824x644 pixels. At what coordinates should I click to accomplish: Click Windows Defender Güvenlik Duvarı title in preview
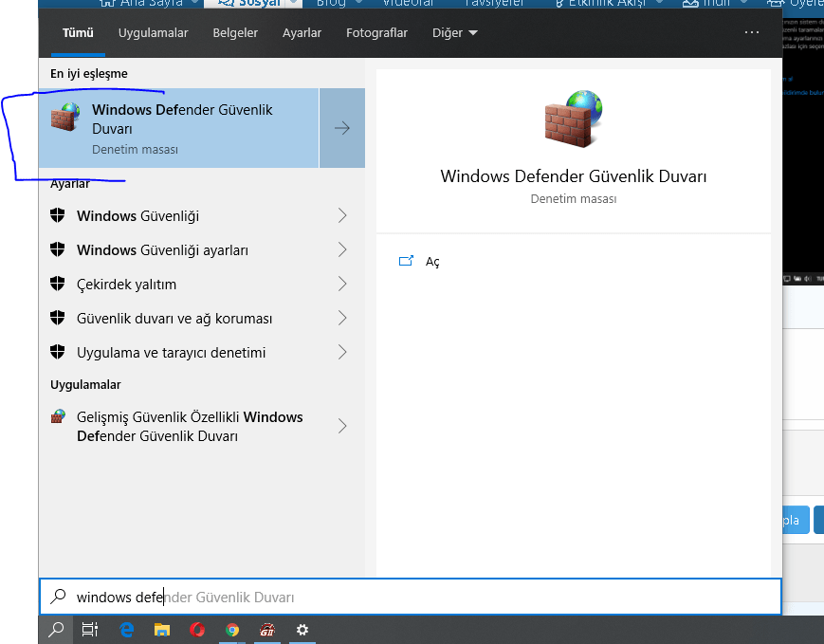574,176
